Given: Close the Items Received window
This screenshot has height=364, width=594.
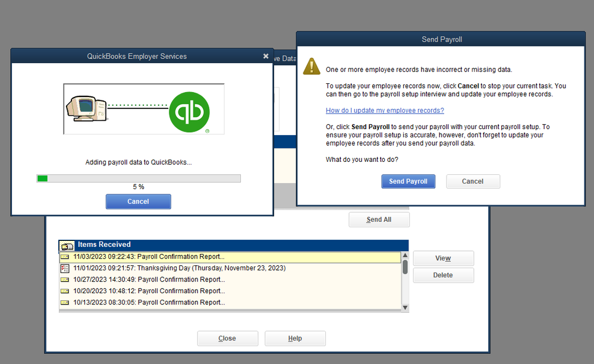Looking at the screenshot, I should tap(227, 338).
